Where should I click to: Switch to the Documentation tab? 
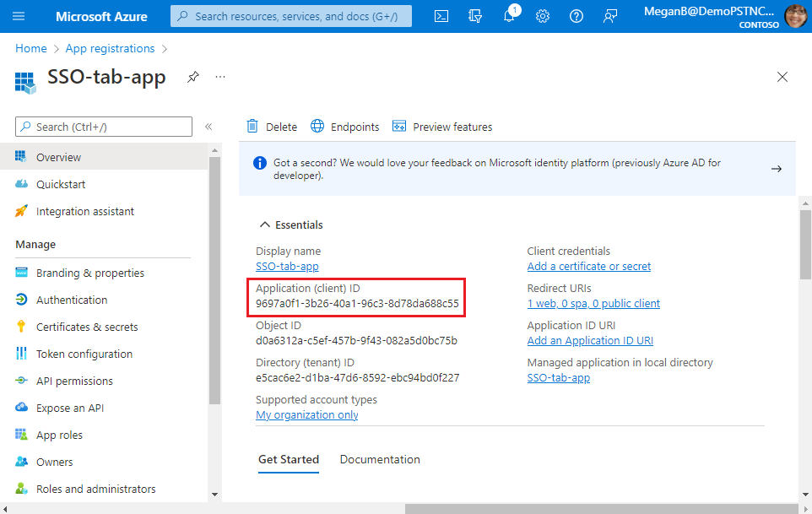pos(380,460)
